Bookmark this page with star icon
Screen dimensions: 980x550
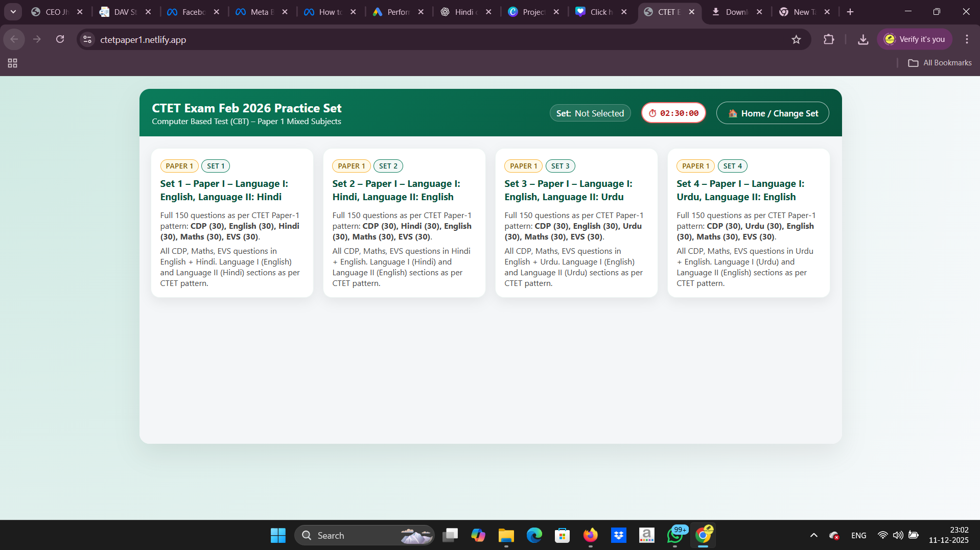pyautogui.click(x=796, y=39)
